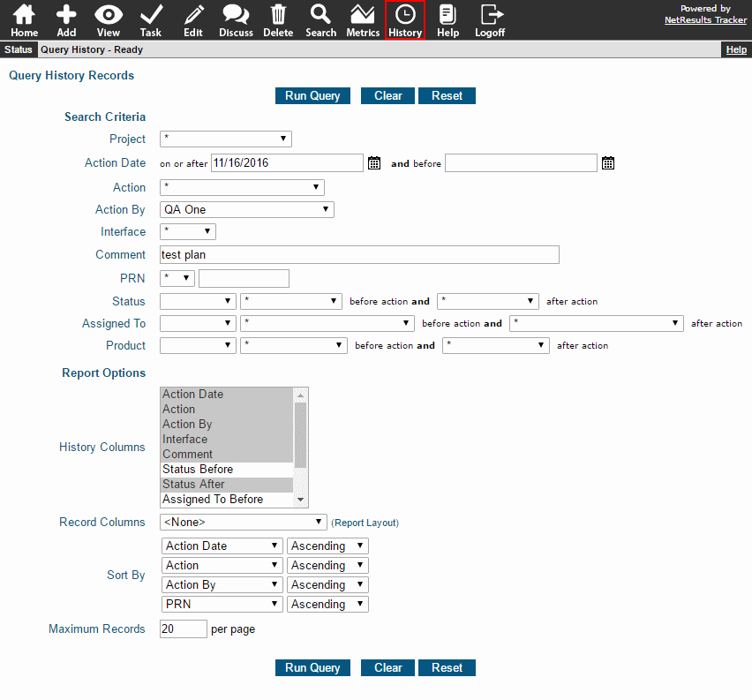Open the Product condition selector dropdown

(x=198, y=345)
